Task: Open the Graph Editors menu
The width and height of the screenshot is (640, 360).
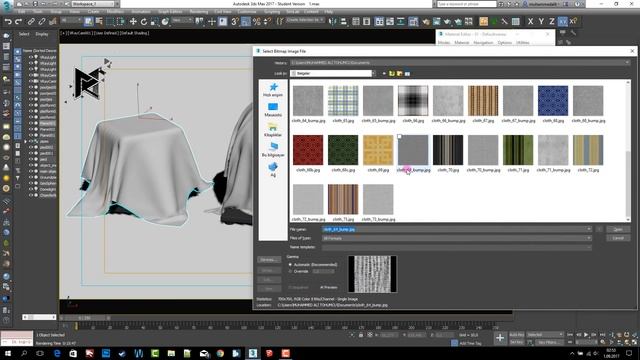Action: (170, 11)
